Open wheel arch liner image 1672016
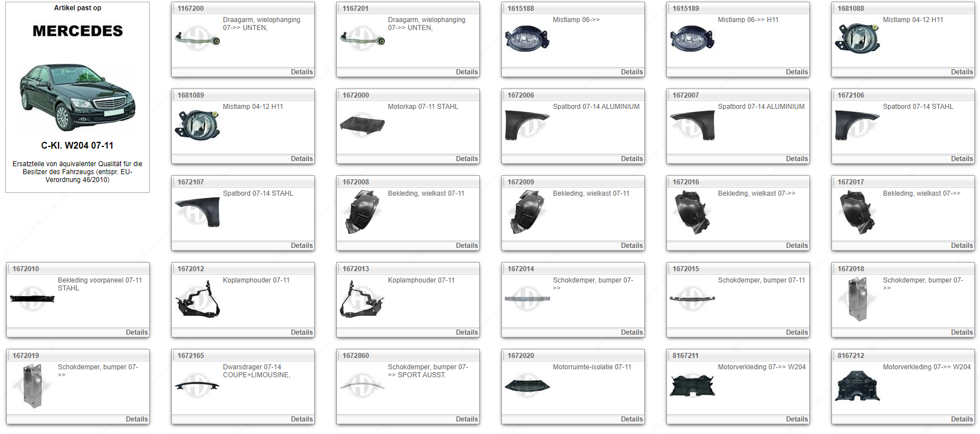Viewport: 980px width, 434px height. 692,212
